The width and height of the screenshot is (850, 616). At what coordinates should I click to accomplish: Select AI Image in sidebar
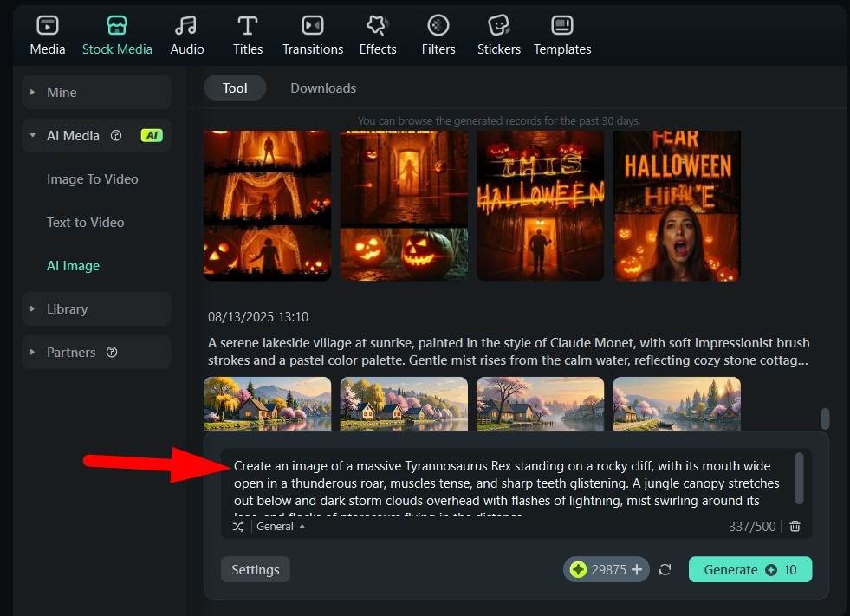click(x=73, y=266)
